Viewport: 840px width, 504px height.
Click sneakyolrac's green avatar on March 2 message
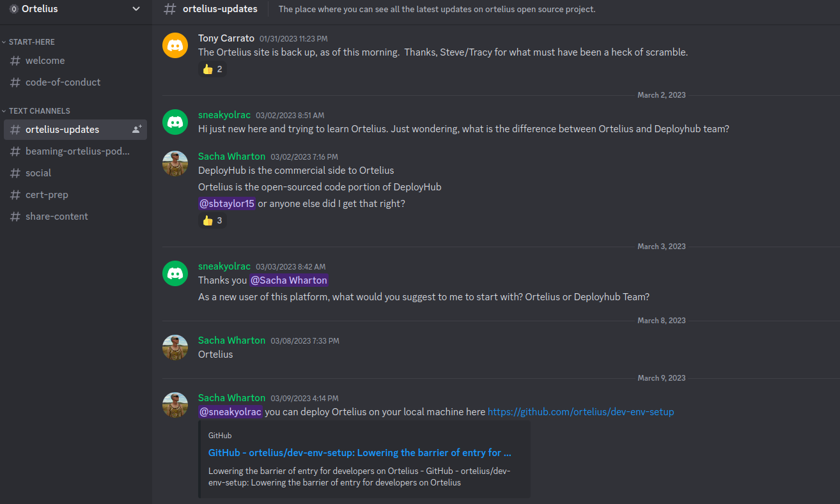click(175, 122)
